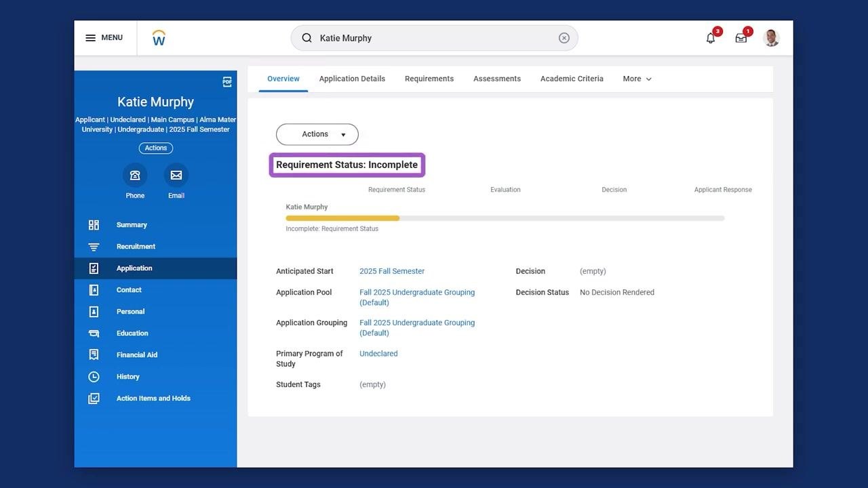This screenshot has height=488, width=868.
Task: Open the Undeclared program link
Action: [x=378, y=354]
